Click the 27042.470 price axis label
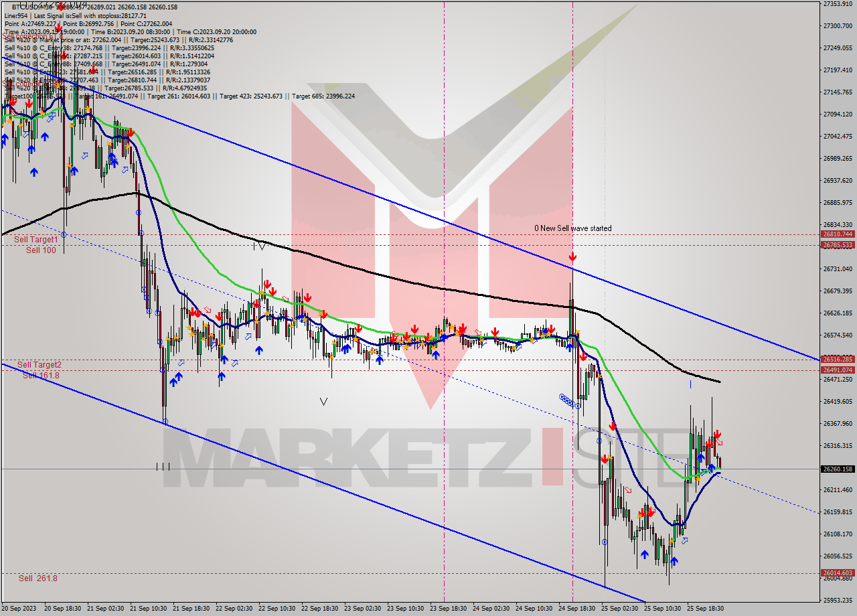Image resolution: width=857 pixels, height=616 pixels. click(838, 136)
